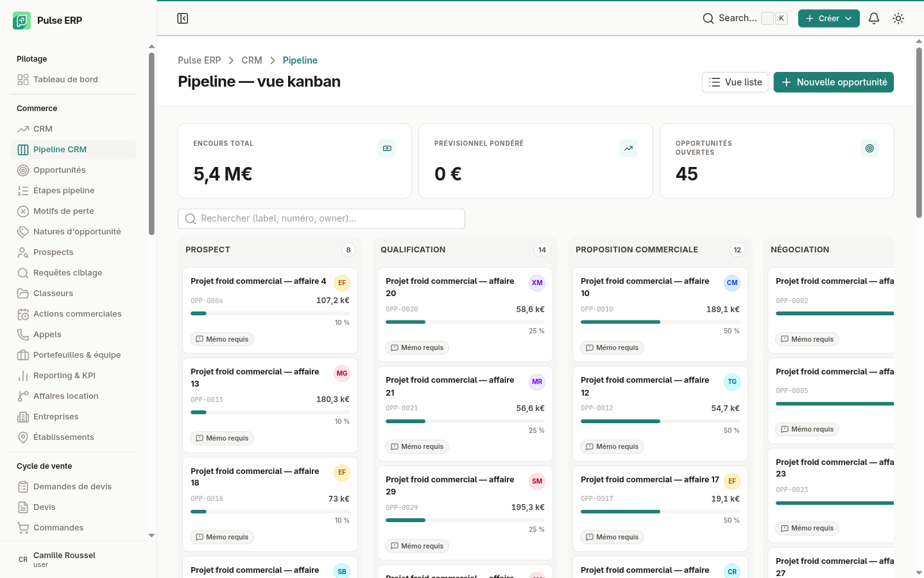This screenshot has width=924, height=578.
Task: Open card Projet froid commercial affaire 4
Action: pyautogui.click(x=270, y=311)
